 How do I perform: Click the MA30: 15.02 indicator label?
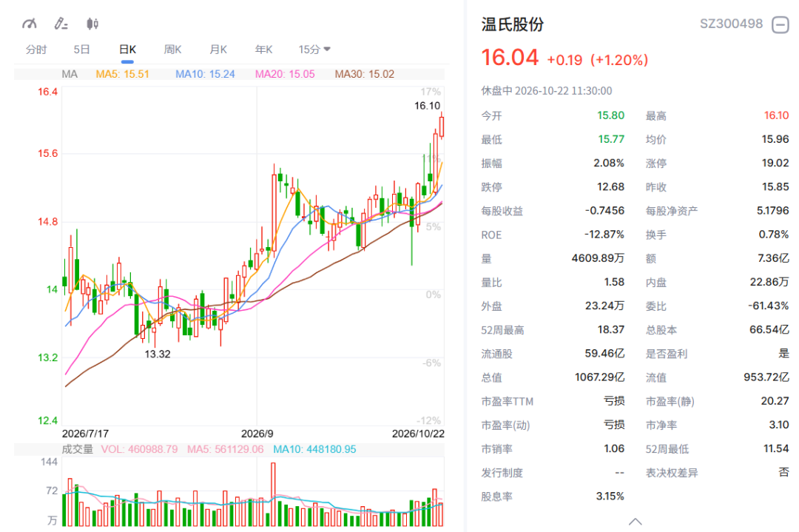(364, 74)
